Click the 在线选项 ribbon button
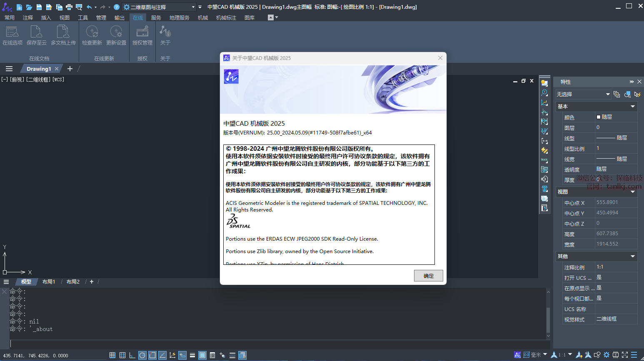Viewport: 644px width, 361px height. [12, 35]
